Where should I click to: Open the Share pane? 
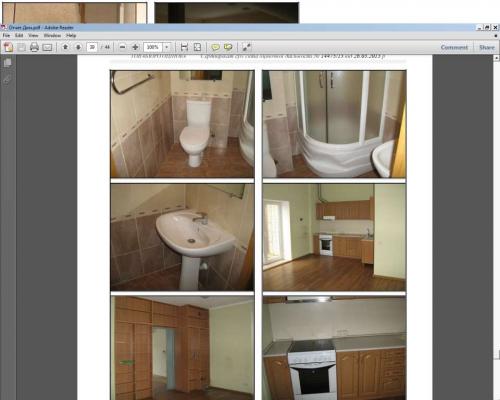[x=487, y=47]
